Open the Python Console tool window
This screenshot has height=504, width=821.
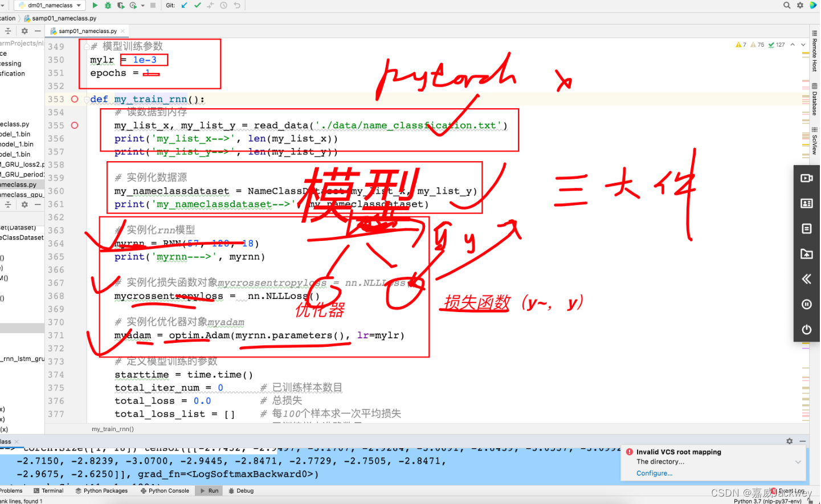pos(165,491)
